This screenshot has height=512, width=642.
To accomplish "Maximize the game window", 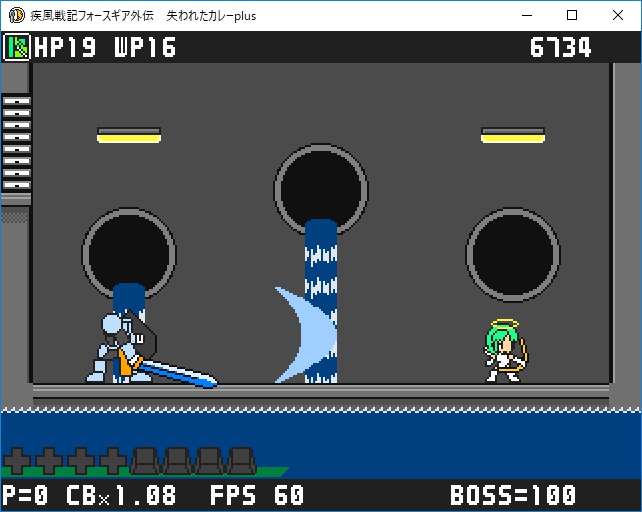I will tap(572, 16).
